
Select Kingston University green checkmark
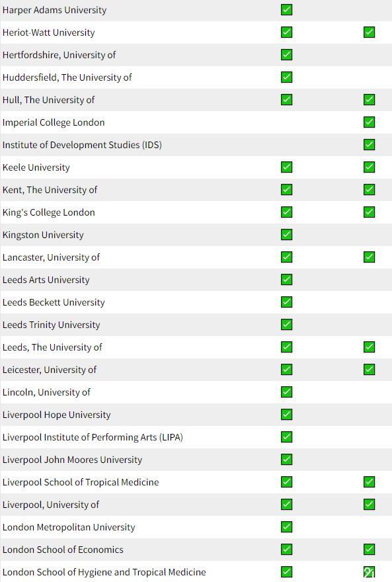tap(286, 235)
